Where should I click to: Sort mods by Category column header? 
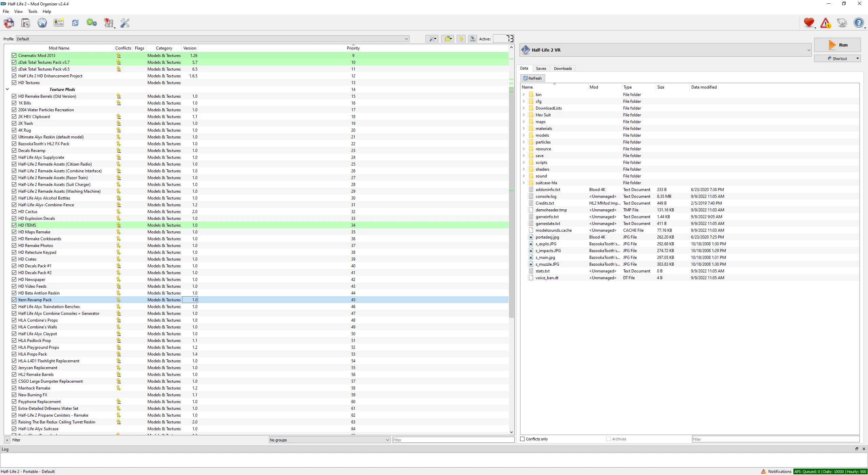click(x=164, y=48)
